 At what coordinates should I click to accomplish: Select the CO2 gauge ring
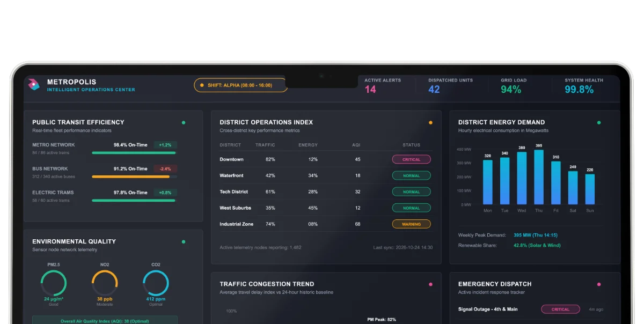coord(156,283)
